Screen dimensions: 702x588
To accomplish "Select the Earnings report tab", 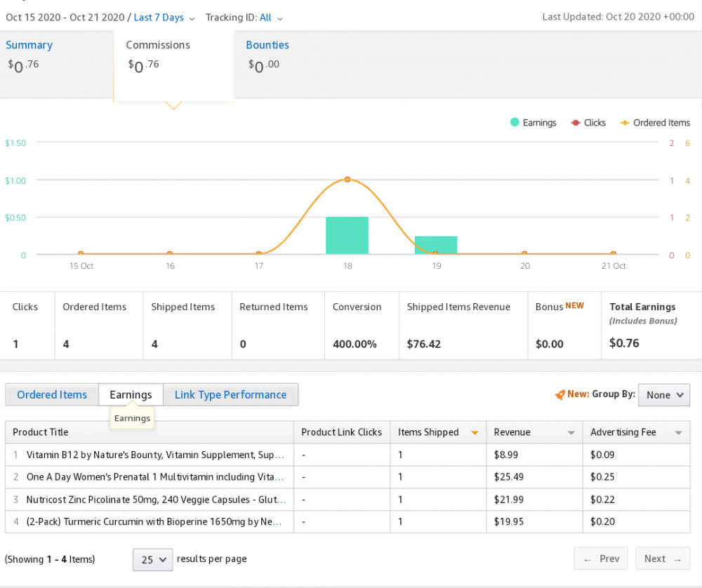I will pyautogui.click(x=131, y=394).
